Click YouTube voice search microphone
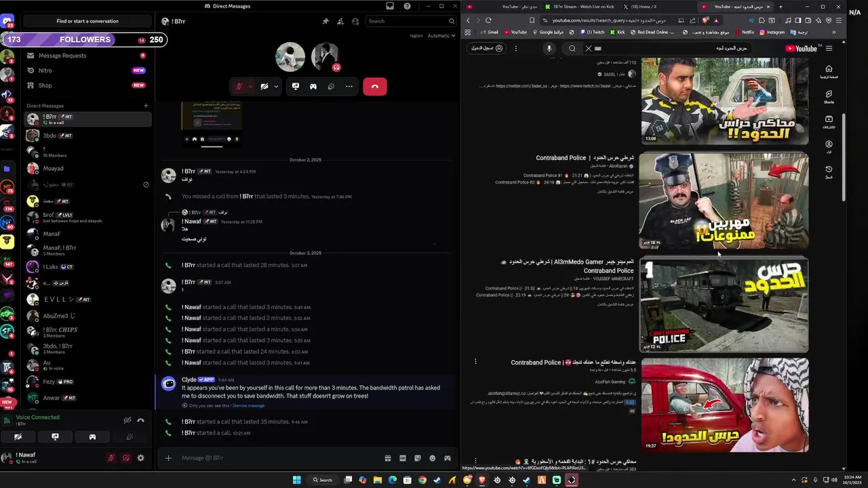 549,48
